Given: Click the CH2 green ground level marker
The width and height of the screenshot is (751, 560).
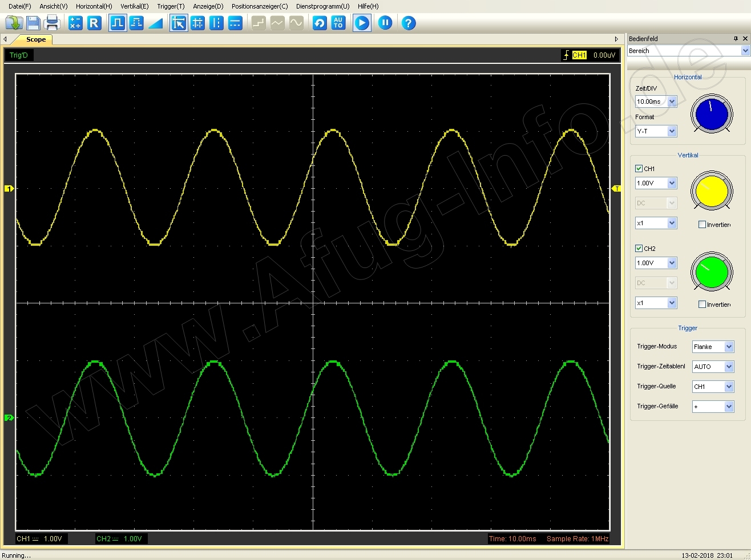Looking at the screenshot, I should click(x=9, y=417).
